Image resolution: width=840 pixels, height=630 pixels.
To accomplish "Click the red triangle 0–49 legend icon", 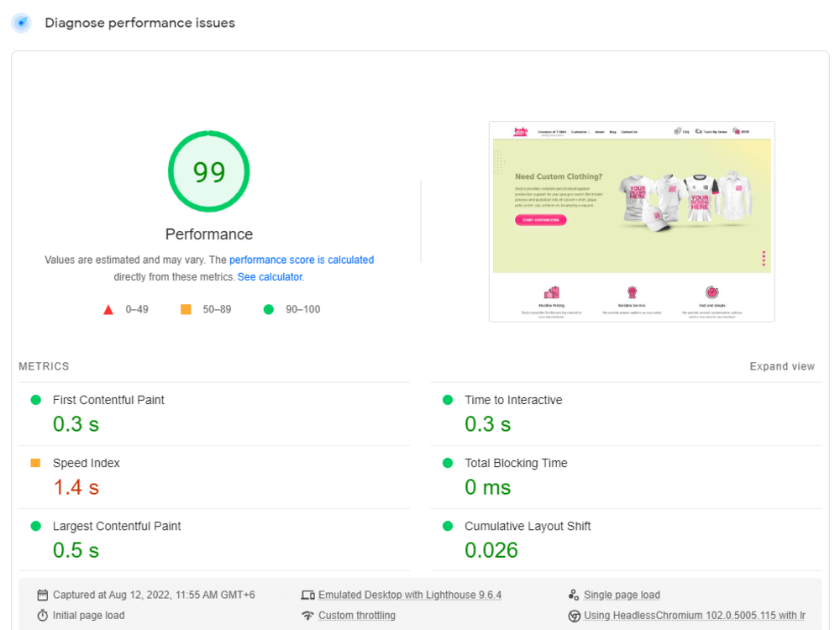I will tap(108, 310).
